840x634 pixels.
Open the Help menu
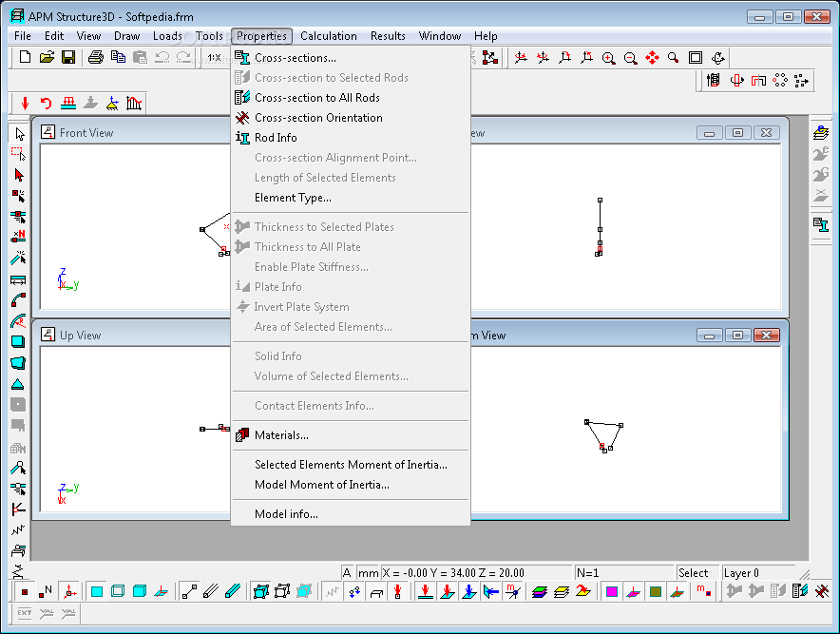click(x=486, y=36)
